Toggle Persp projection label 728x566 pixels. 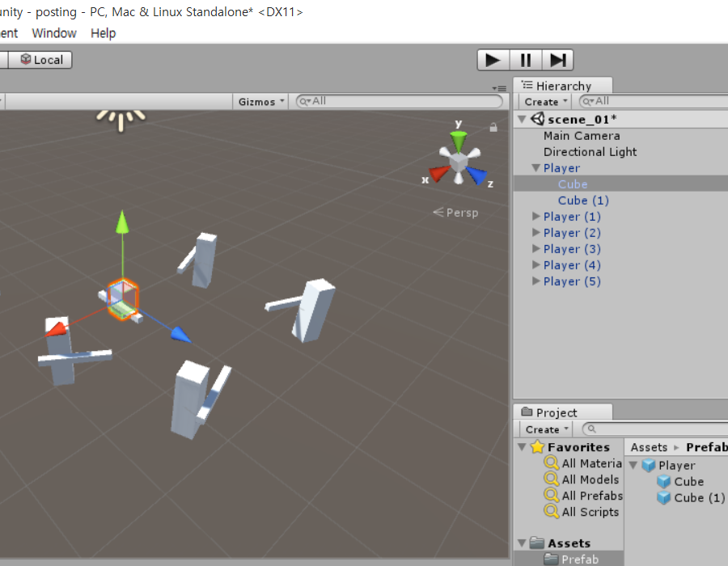point(455,213)
